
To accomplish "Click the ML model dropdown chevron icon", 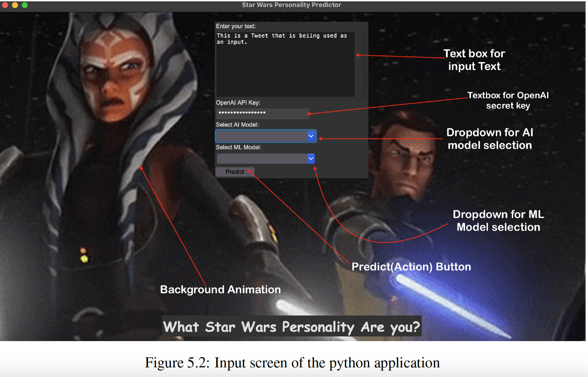I will click(x=310, y=159).
